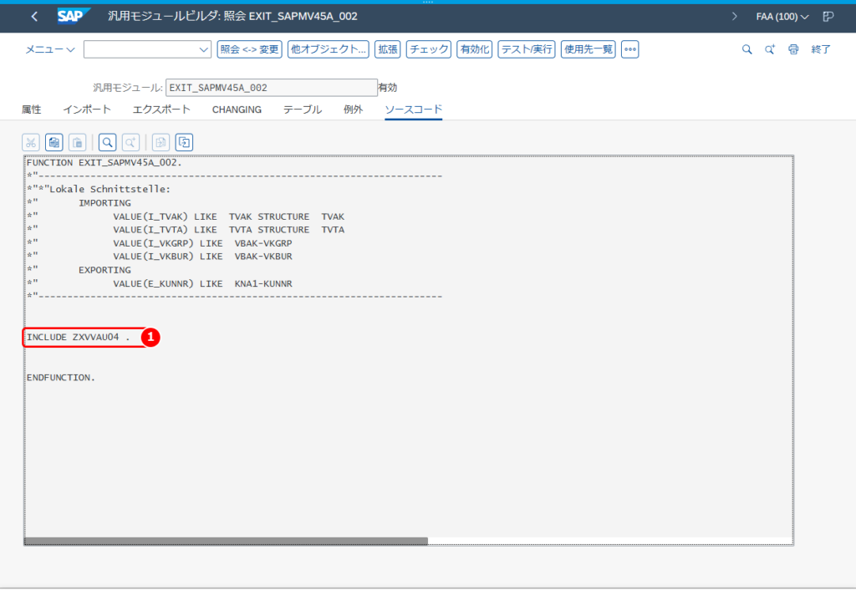Image resolution: width=856 pixels, height=616 pixels.
Task: Open the 使用先一覧 button
Action: point(588,49)
